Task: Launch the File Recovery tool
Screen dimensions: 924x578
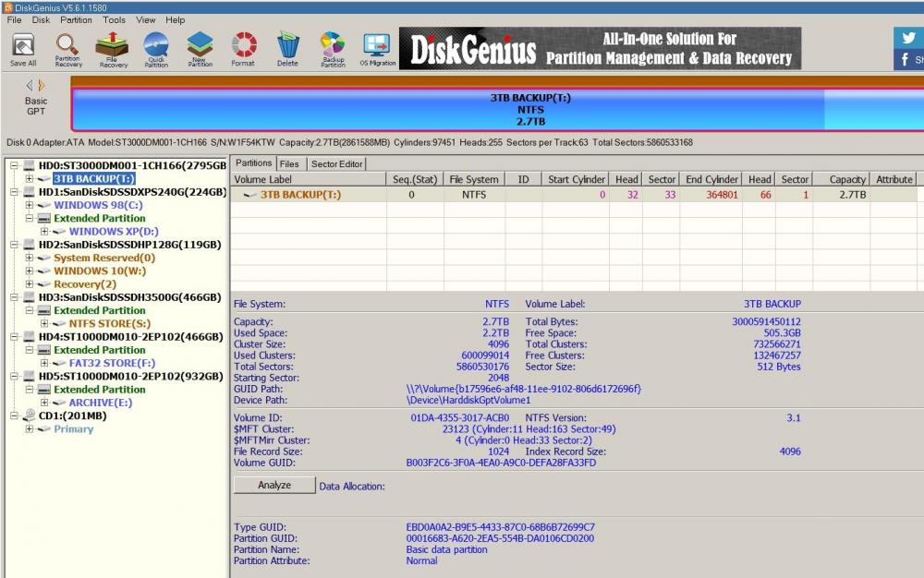Action: point(113,50)
